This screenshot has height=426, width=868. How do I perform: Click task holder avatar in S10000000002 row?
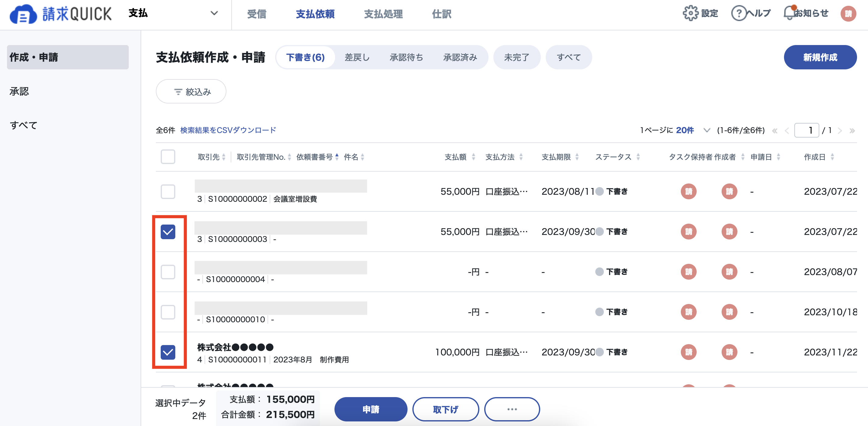(688, 191)
